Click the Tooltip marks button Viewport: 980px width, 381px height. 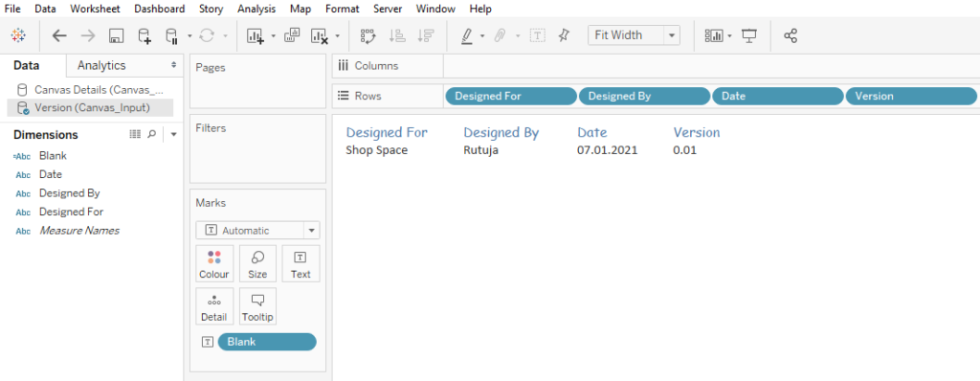(x=257, y=306)
